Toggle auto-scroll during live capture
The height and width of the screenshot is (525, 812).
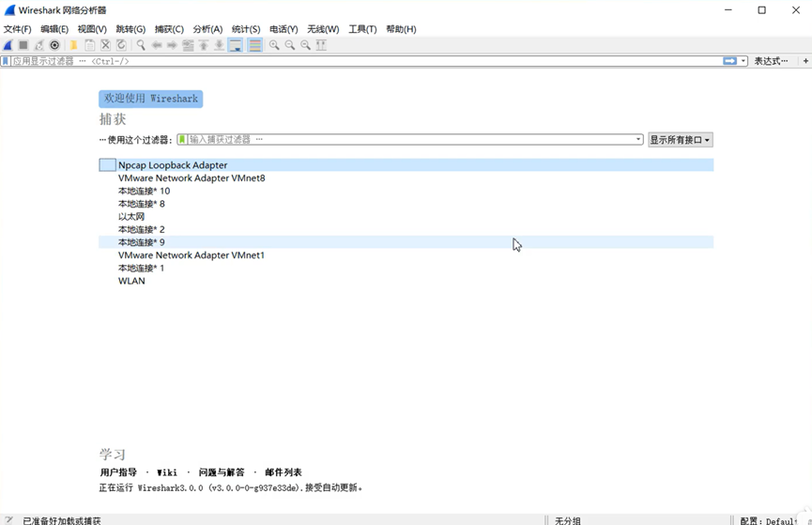pos(235,45)
